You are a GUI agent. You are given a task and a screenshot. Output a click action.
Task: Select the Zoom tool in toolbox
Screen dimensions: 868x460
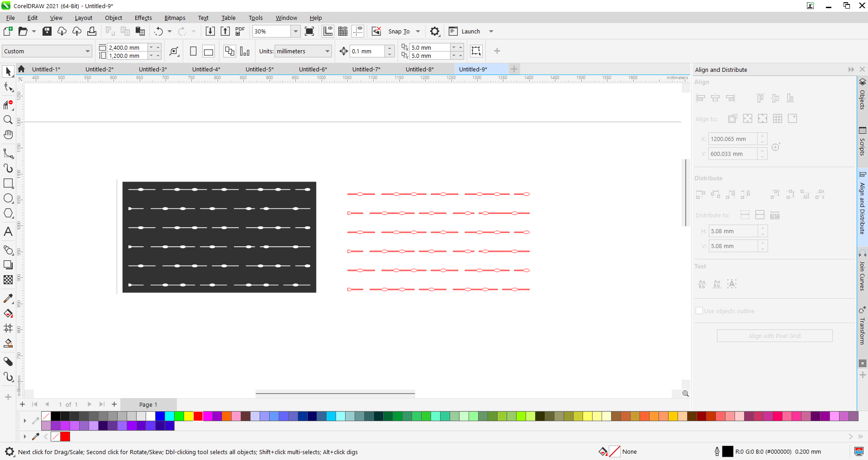coord(8,120)
